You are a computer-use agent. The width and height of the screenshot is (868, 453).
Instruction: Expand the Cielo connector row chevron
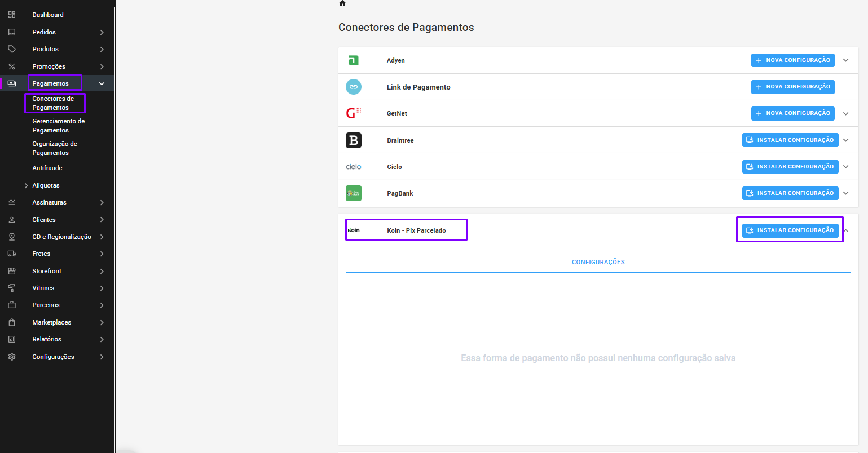tap(846, 167)
